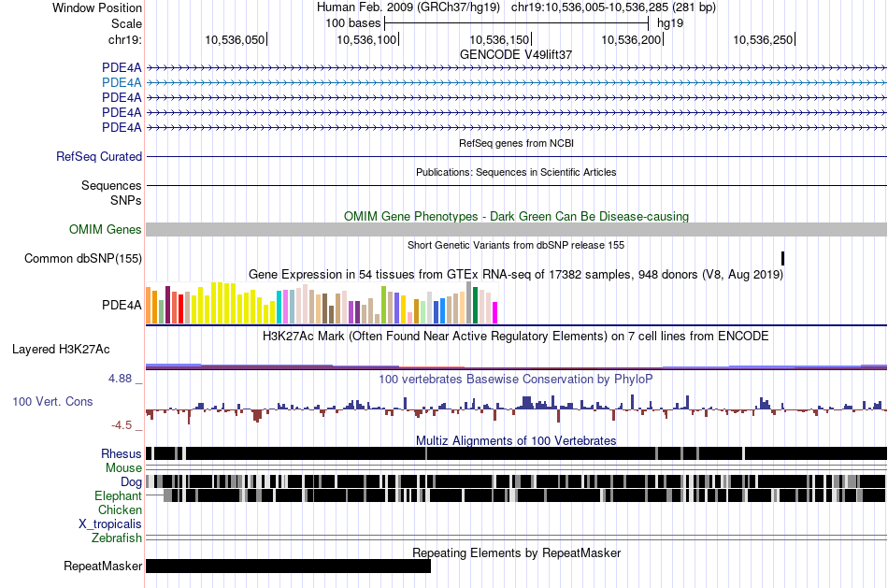Viewport: 888px width, 588px height.
Task: Open the 'RefSeq genes from NCBI' track title
Action: (x=516, y=143)
